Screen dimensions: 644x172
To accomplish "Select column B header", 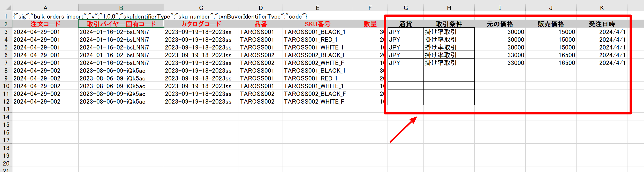I will click(x=121, y=8).
